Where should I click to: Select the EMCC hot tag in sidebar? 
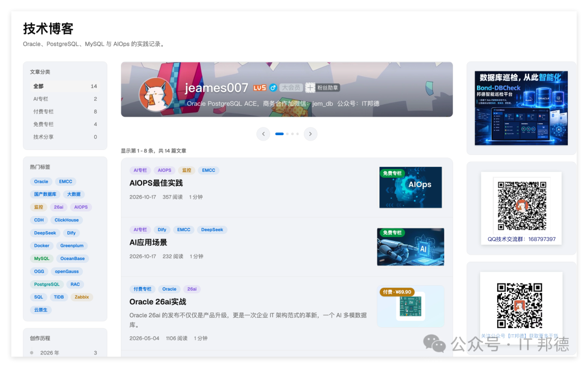pos(66,182)
